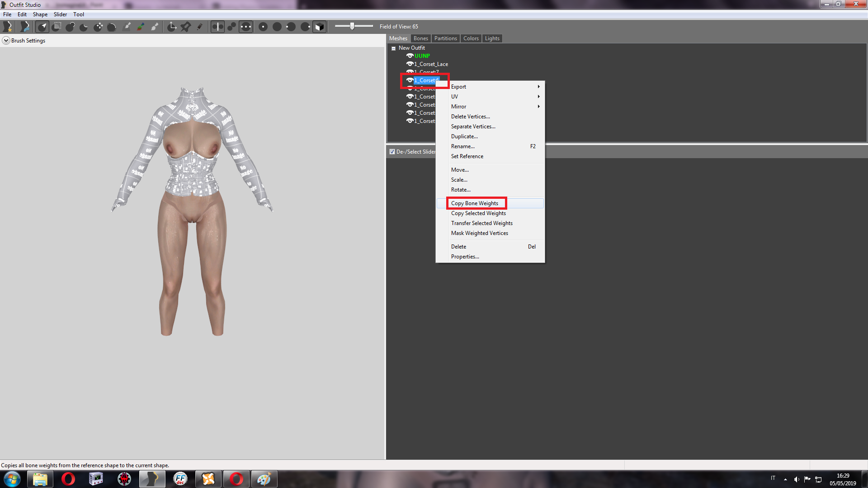The image size is (868, 488).
Task: Open the Slider menu
Action: (x=60, y=14)
